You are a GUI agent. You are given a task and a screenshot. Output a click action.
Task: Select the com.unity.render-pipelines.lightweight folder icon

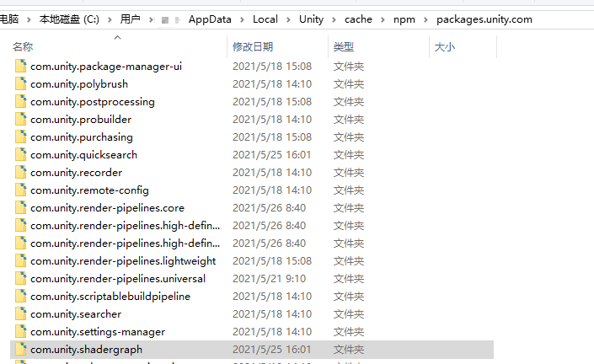(x=21, y=260)
